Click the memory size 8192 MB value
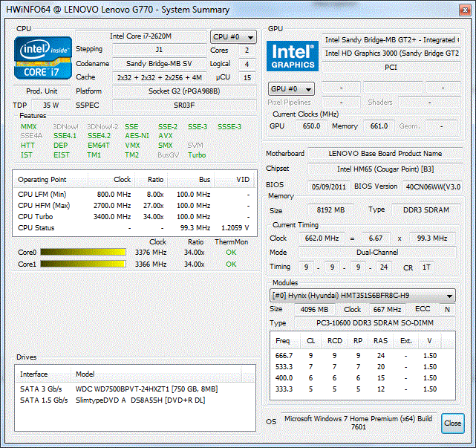This screenshot has height=448, width=476. [x=330, y=210]
